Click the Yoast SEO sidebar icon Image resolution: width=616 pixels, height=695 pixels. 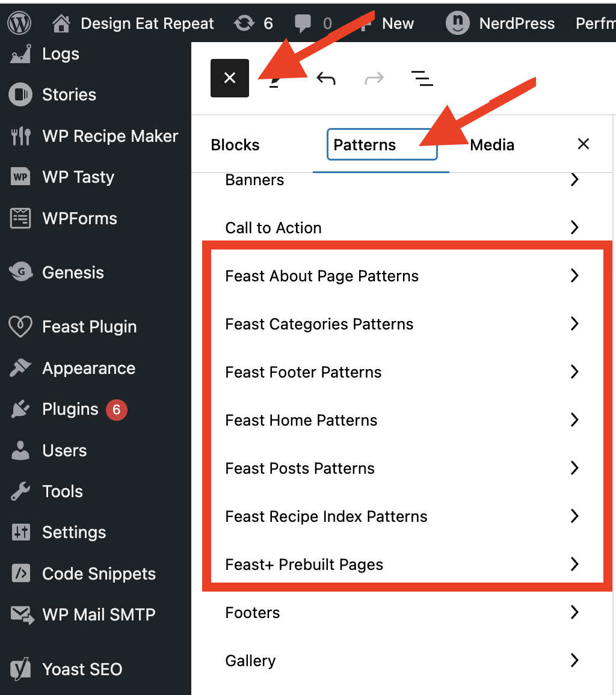20,669
